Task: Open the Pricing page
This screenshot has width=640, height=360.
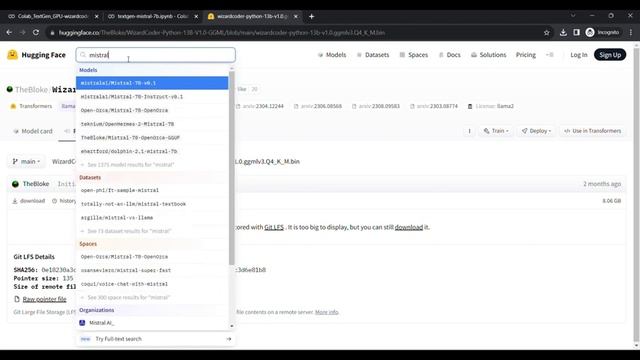Action: (526, 55)
